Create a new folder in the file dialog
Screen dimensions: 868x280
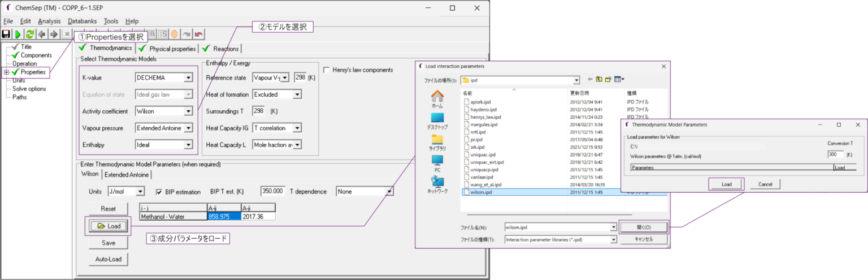coord(609,80)
